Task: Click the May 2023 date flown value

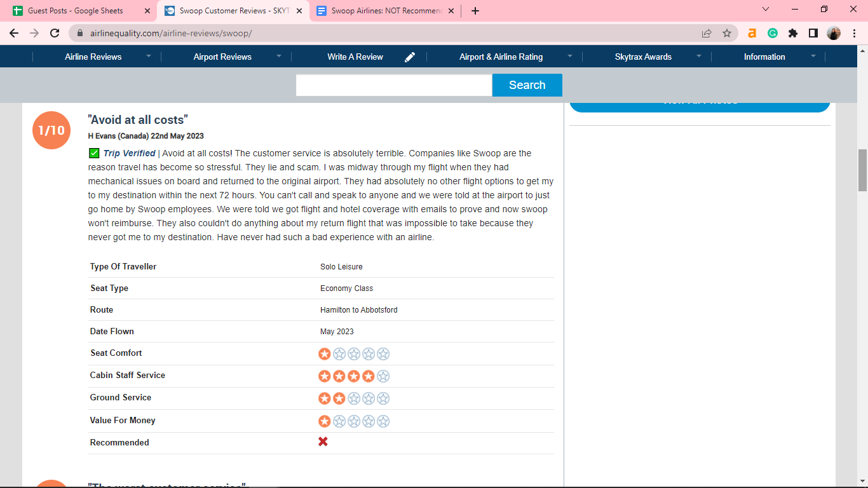Action: point(337,332)
